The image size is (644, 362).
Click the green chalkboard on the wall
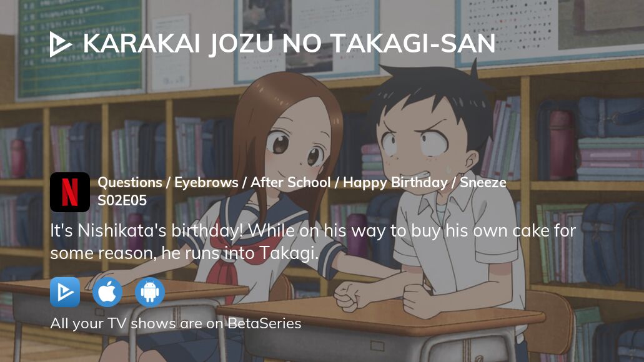pos(80,47)
